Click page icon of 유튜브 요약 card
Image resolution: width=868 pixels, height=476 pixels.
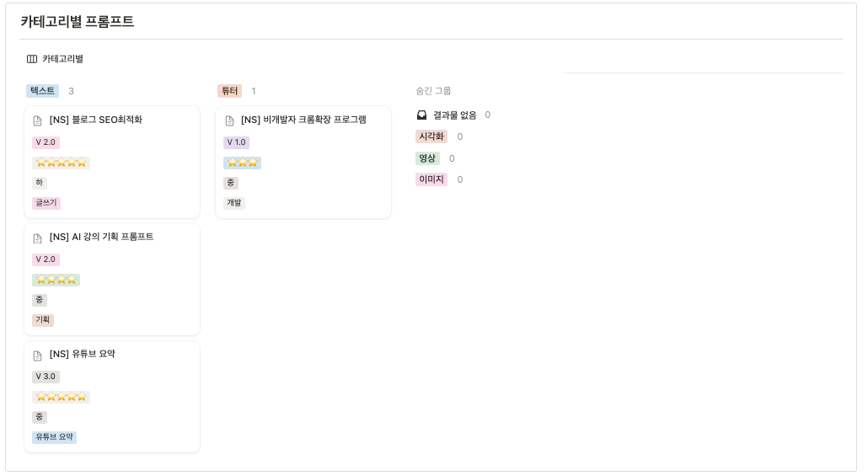pos(38,356)
